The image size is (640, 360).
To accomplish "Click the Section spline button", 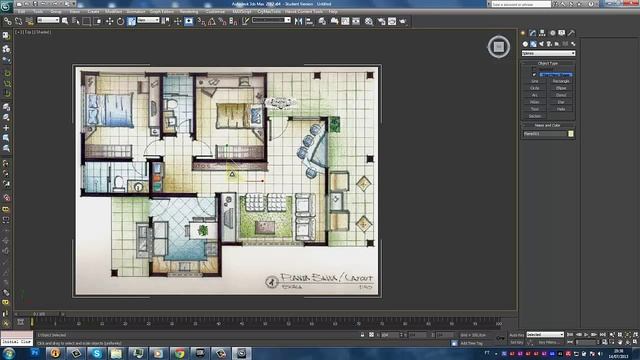I will [535, 116].
